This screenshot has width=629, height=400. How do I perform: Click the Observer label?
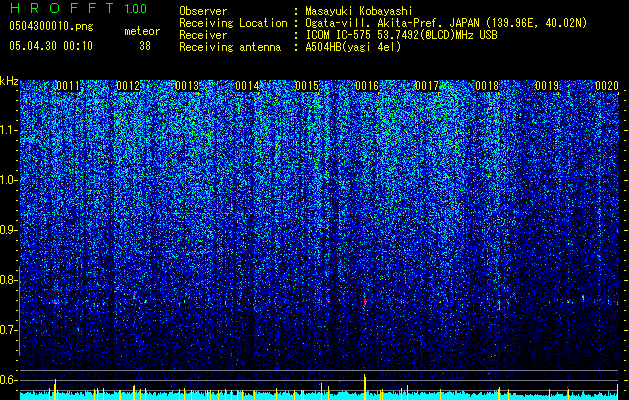click(x=203, y=11)
